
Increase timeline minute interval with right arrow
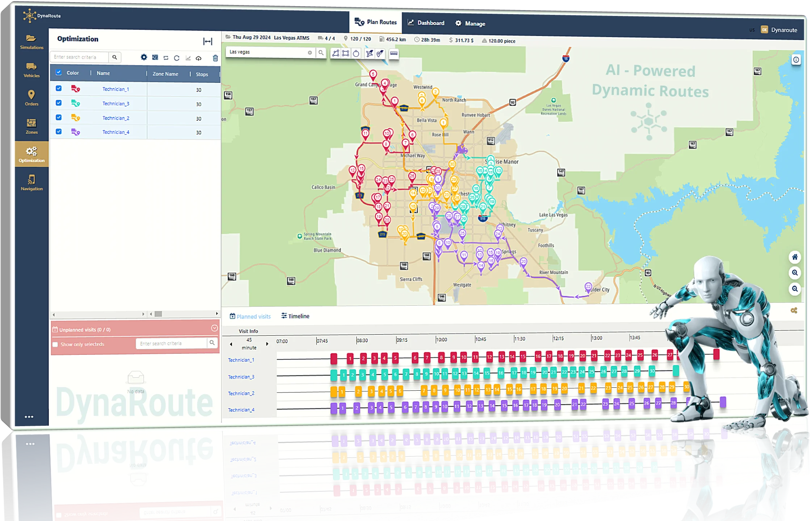tap(267, 344)
